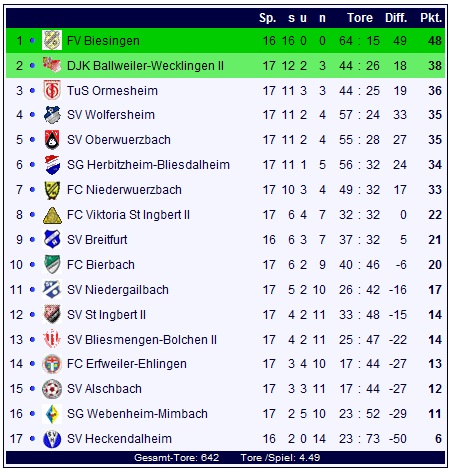
Task: Select the SV Breitfurt blue shield crest
Action: coord(52,239)
